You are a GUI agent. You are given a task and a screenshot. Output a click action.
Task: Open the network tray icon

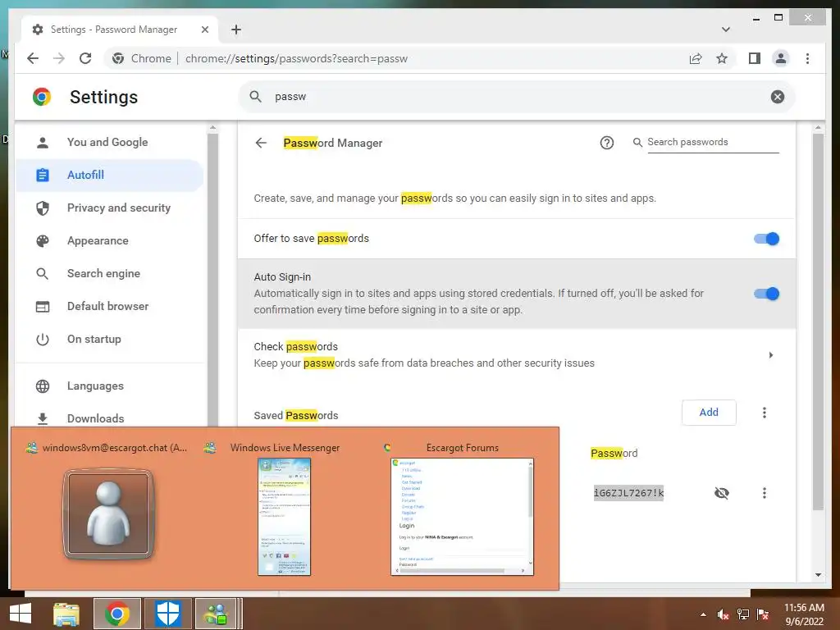743,614
